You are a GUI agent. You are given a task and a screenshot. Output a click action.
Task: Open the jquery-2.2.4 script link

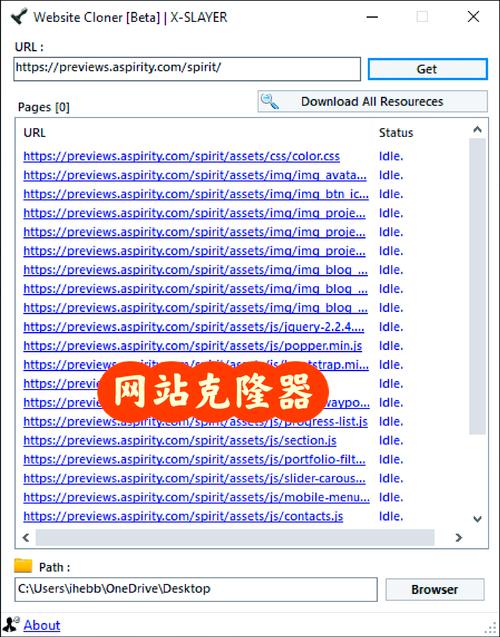pos(194,327)
